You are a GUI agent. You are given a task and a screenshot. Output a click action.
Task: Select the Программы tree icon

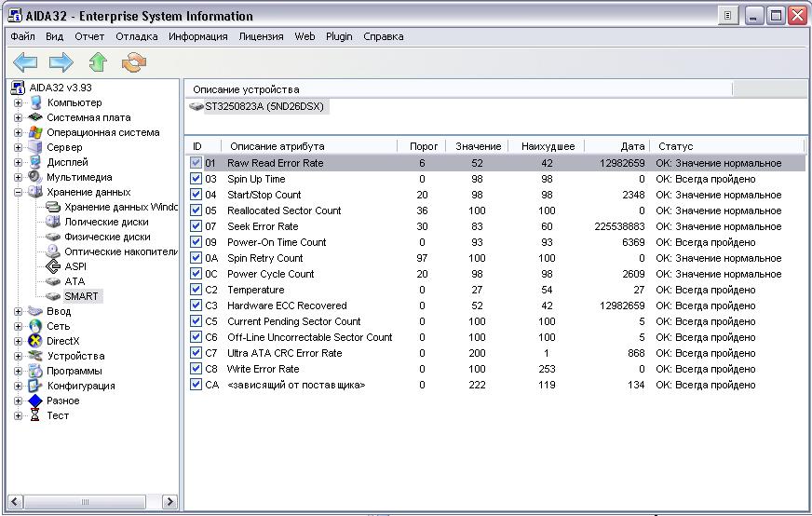[35, 371]
